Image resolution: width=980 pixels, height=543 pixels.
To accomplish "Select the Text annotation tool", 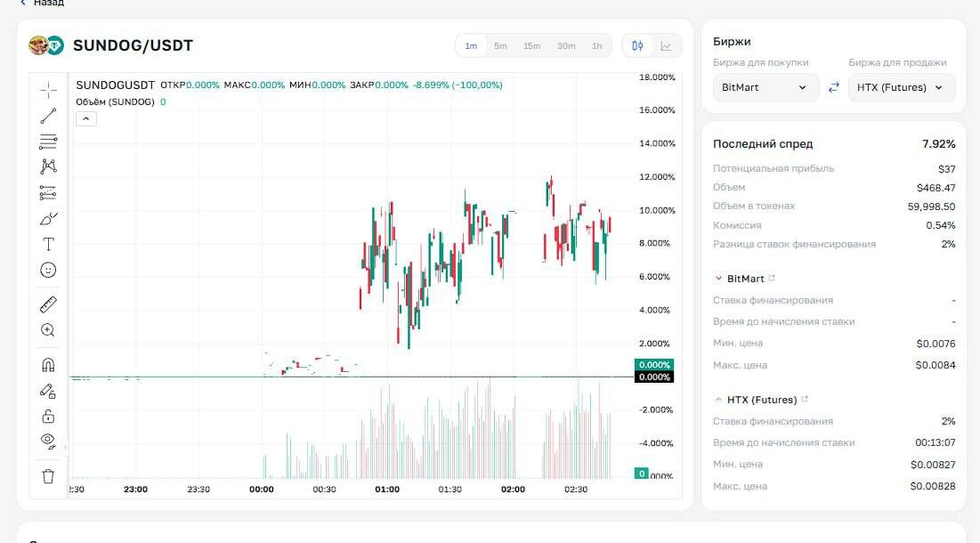I will coord(48,244).
